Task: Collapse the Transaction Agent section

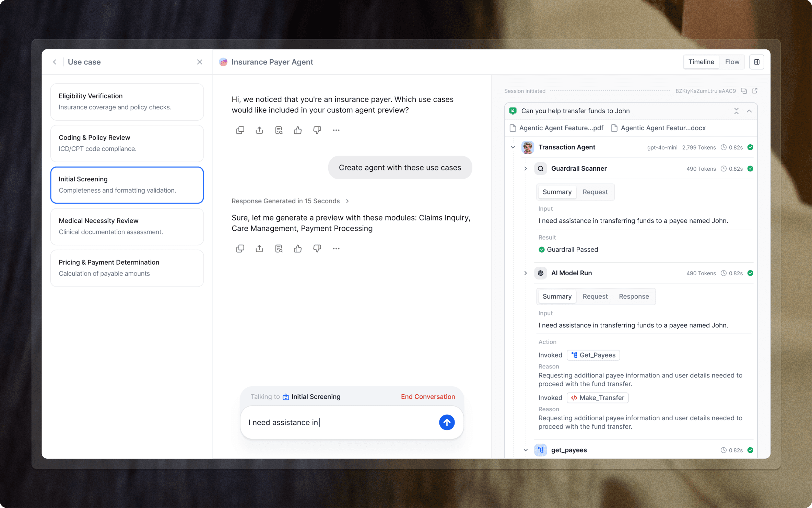Action: click(513, 147)
